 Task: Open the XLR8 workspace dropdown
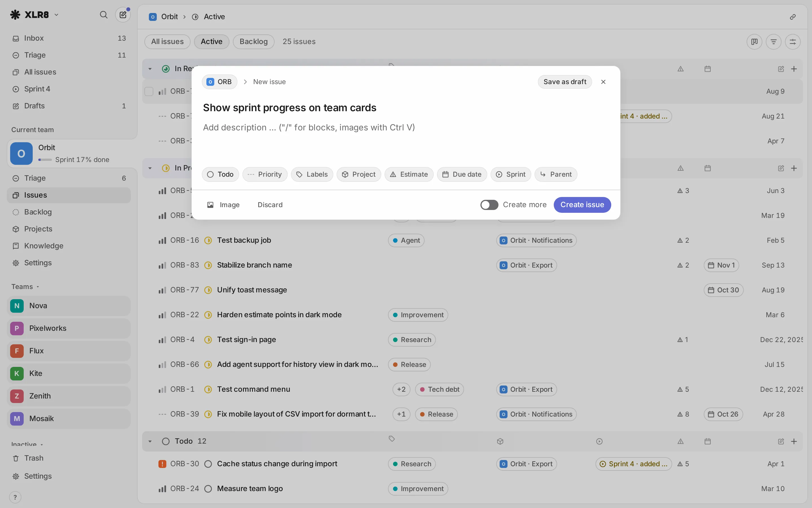coord(35,15)
